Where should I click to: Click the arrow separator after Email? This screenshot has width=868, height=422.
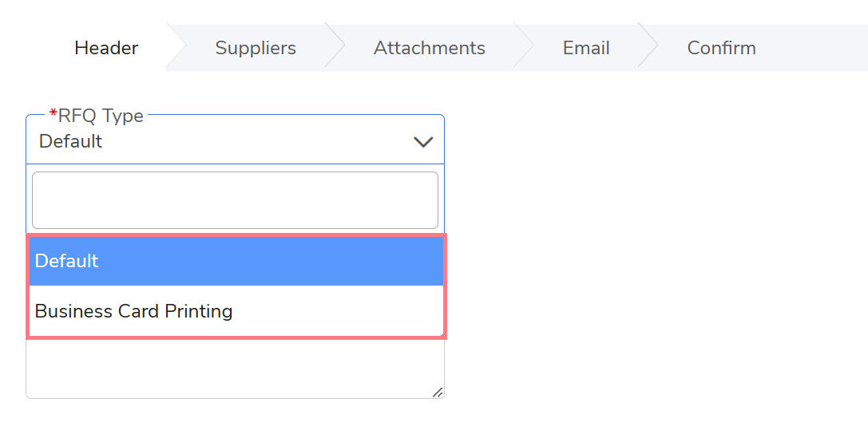click(x=647, y=48)
